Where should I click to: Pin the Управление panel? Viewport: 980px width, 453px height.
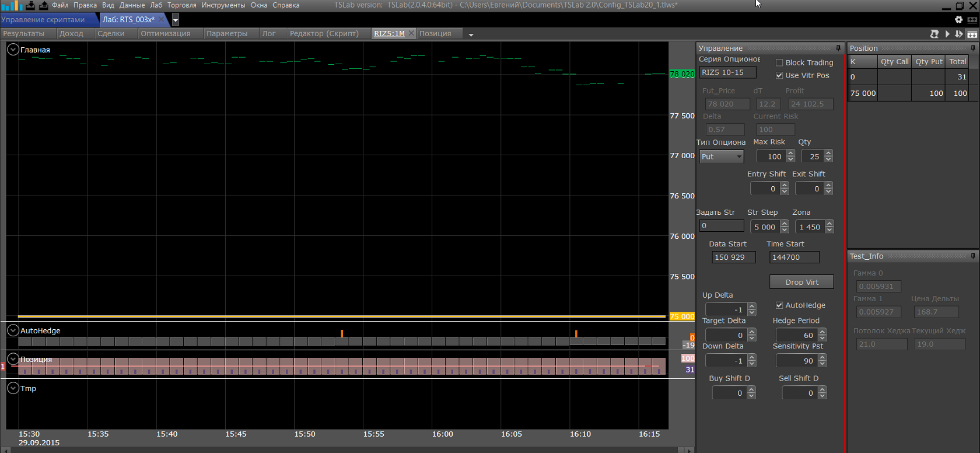tap(838, 48)
